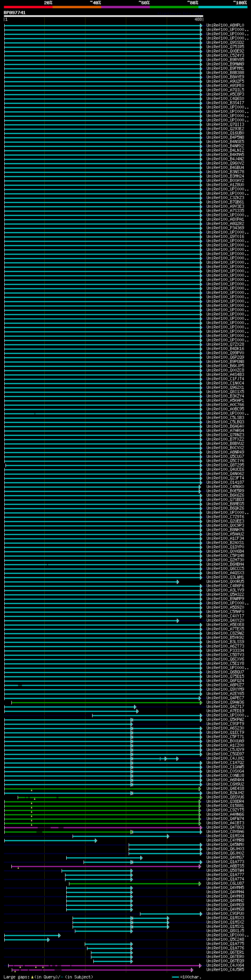Select label UniRef100_A5C8P3
The height and width of the screenshot is (980, 251).
(x=225, y=94)
